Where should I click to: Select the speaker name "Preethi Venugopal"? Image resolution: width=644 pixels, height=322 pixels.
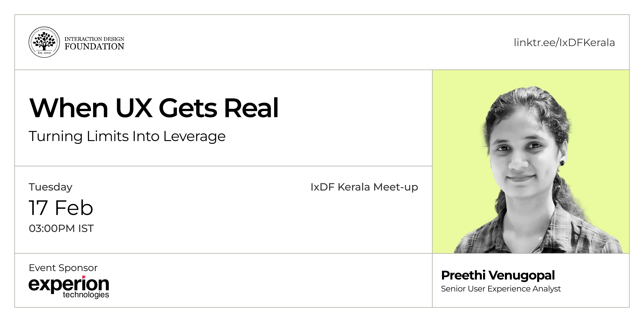pos(498,275)
